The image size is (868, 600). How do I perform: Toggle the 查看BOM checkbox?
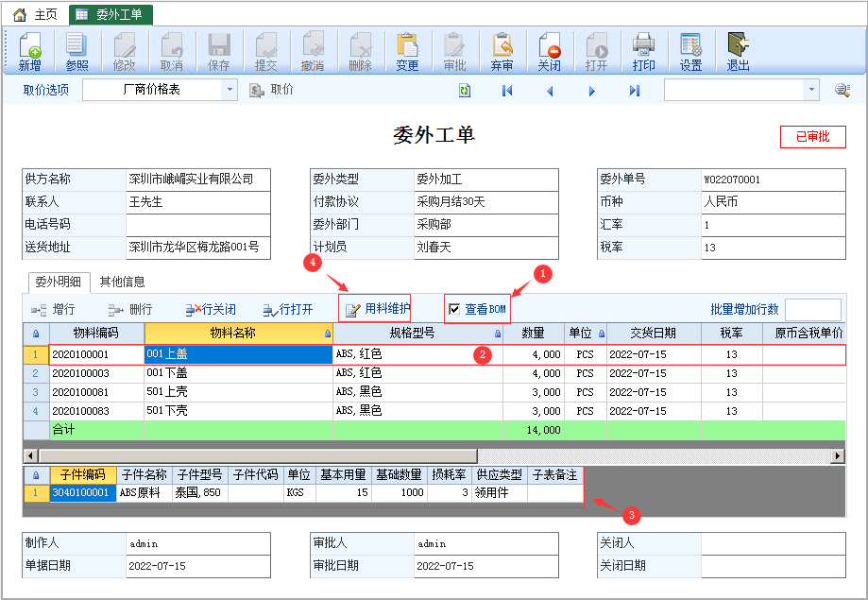click(x=454, y=309)
